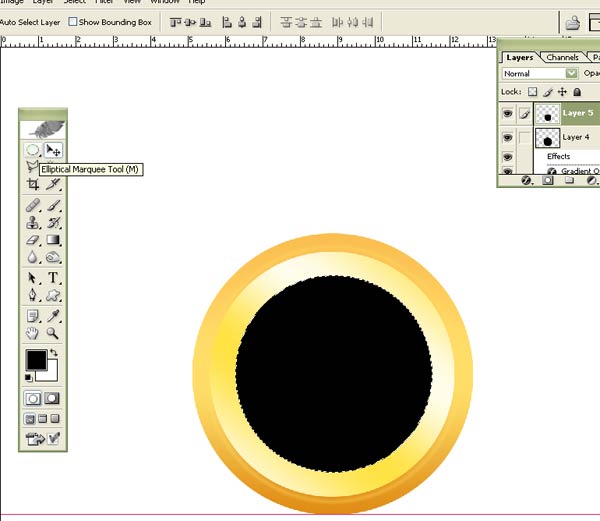Select the Eraser tool
The image size is (600, 521).
click(x=33, y=240)
